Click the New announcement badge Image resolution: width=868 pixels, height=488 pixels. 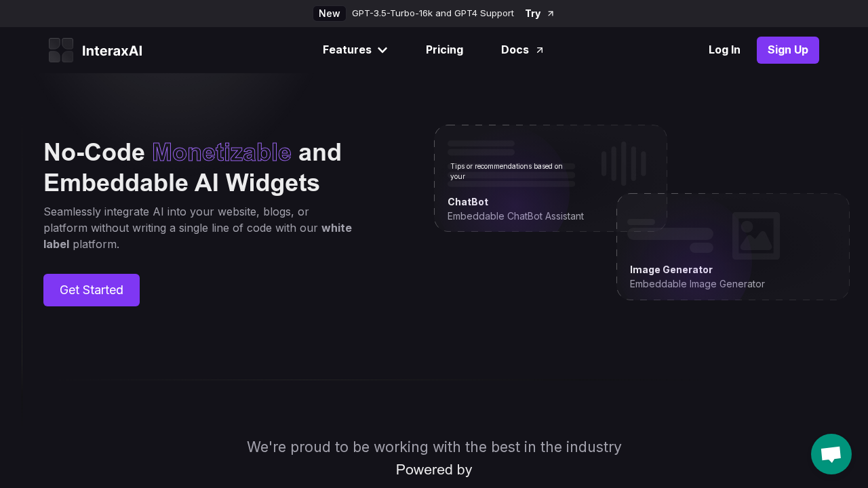click(329, 13)
